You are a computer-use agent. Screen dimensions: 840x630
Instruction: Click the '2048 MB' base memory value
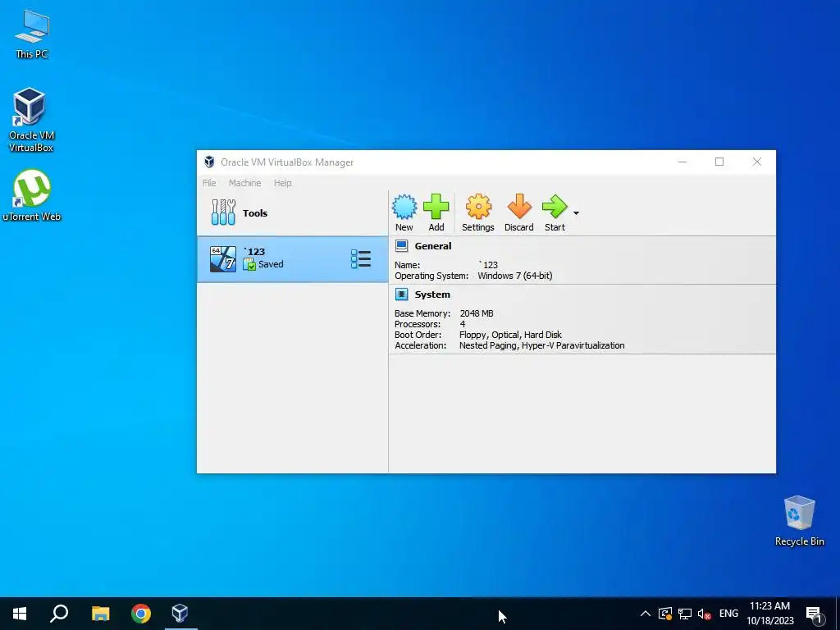tap(477, 313)
